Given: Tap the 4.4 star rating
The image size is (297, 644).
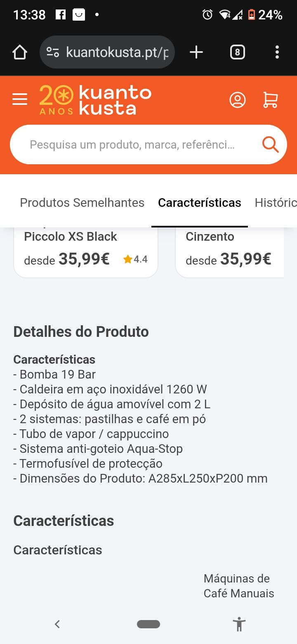Looking at the screenshot, I should pos(135,259).
